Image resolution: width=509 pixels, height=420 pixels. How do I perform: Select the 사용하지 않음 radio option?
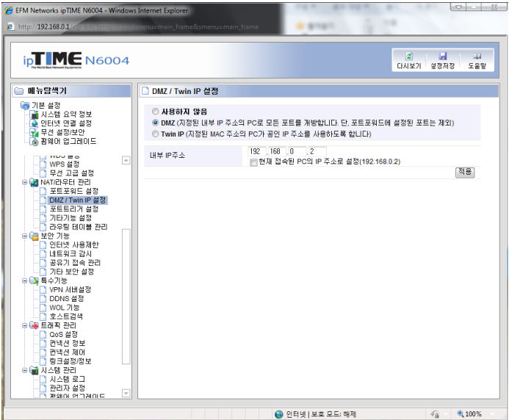point(156,112)
